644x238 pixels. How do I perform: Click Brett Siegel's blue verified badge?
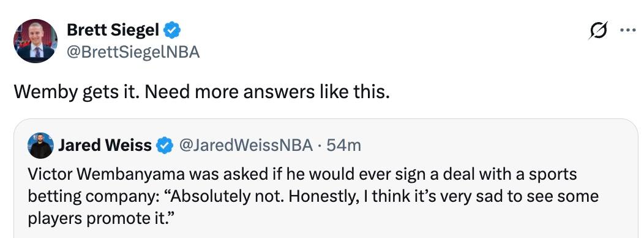[x=172, y=30]
